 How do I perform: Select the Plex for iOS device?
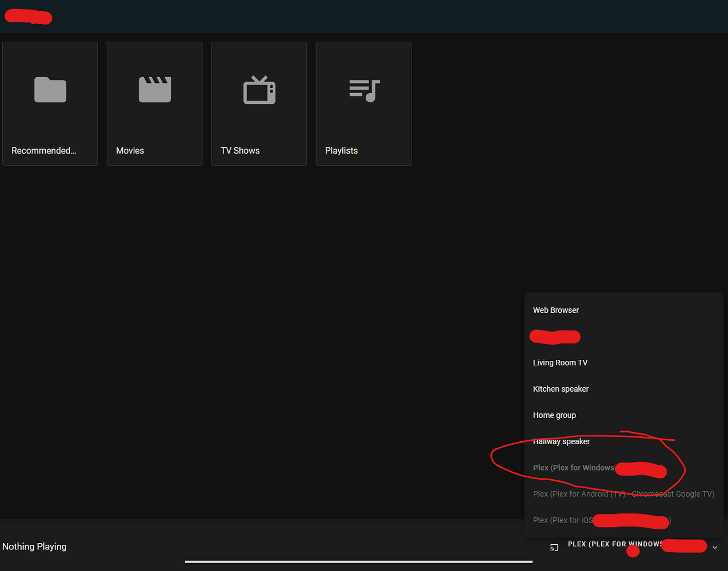pos(563,520)
